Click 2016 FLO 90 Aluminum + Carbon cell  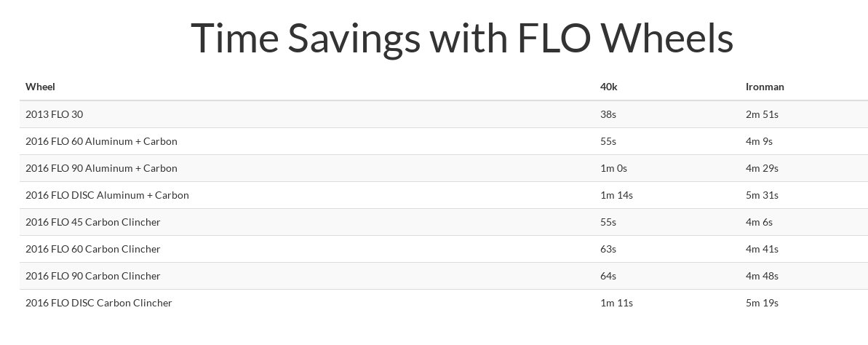click(101, 168)
